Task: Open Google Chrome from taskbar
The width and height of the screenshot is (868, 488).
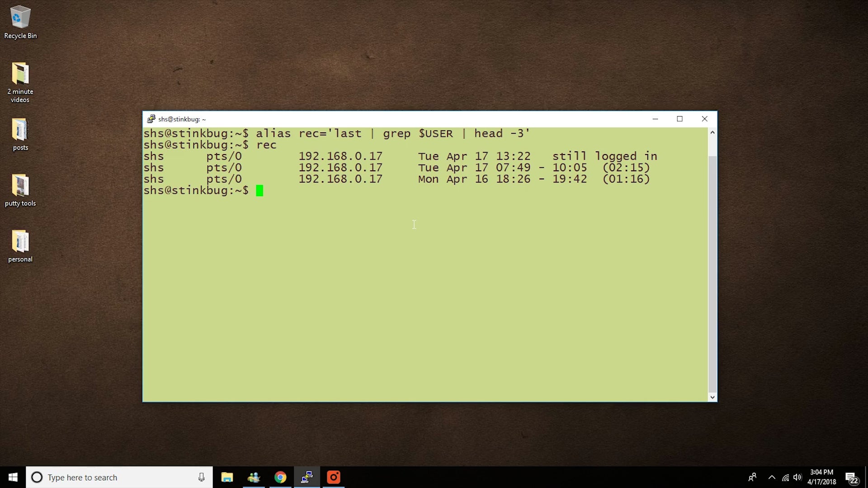Action: (x=280, y=477)
